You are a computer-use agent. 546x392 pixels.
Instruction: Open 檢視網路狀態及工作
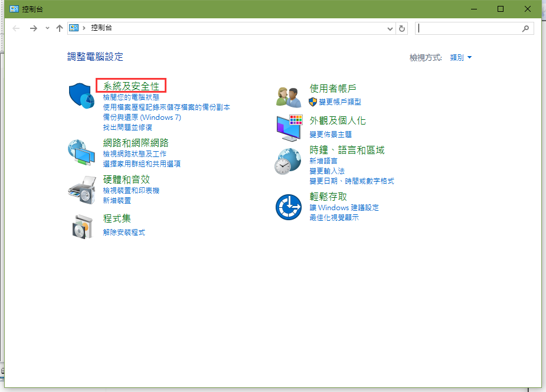(135, 154)
